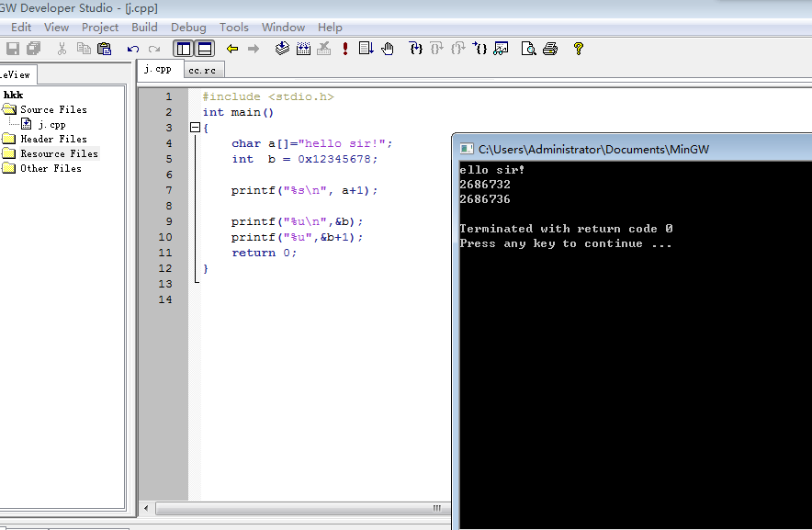Select the FileView panel tab

click(17, 74)
